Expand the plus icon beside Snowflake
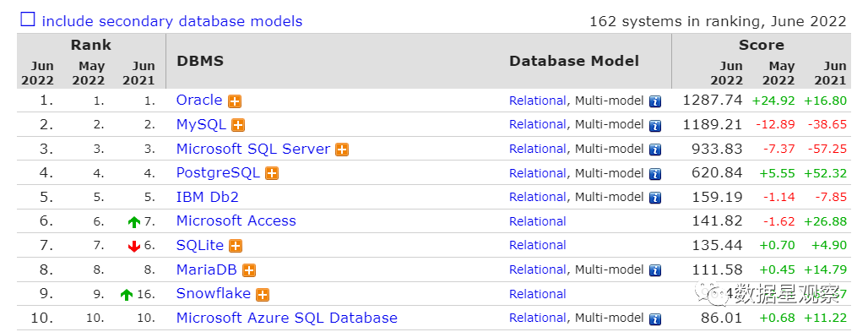The width and height of the screenshot is (868, 332). 263,294
